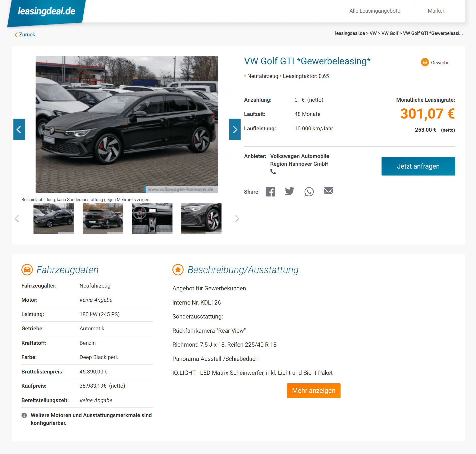Open Alle Leasingangebote menu item
476x454 pixels.
(375, 11)
